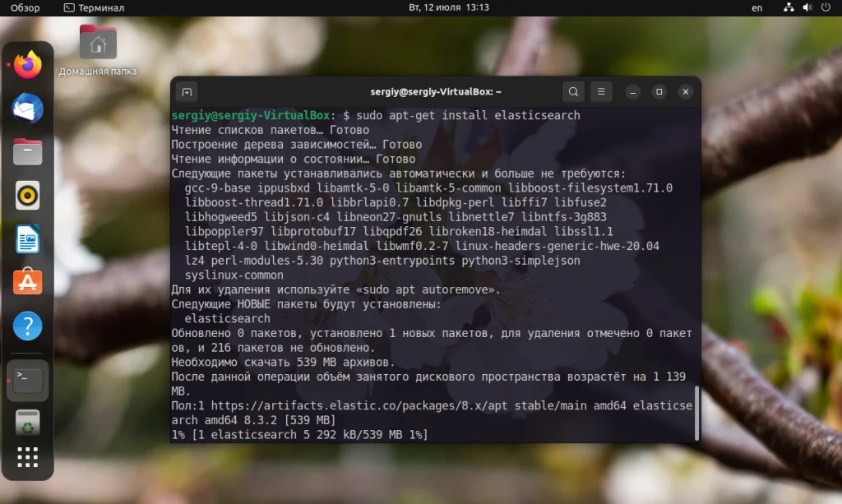The image size is (842, 504).
Task: Open the Help application
Action: 27,326
